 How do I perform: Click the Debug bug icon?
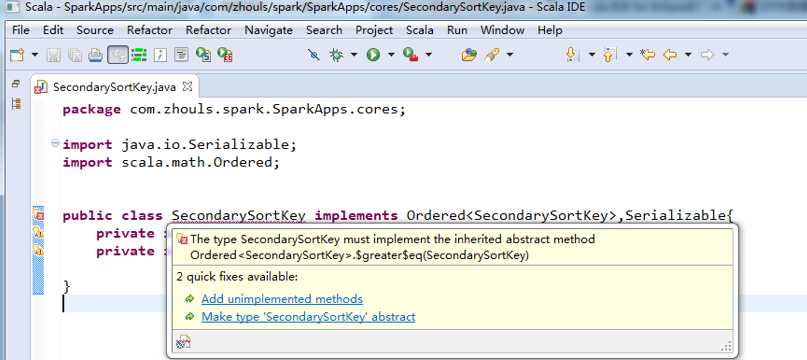click(x=337, y=55)
